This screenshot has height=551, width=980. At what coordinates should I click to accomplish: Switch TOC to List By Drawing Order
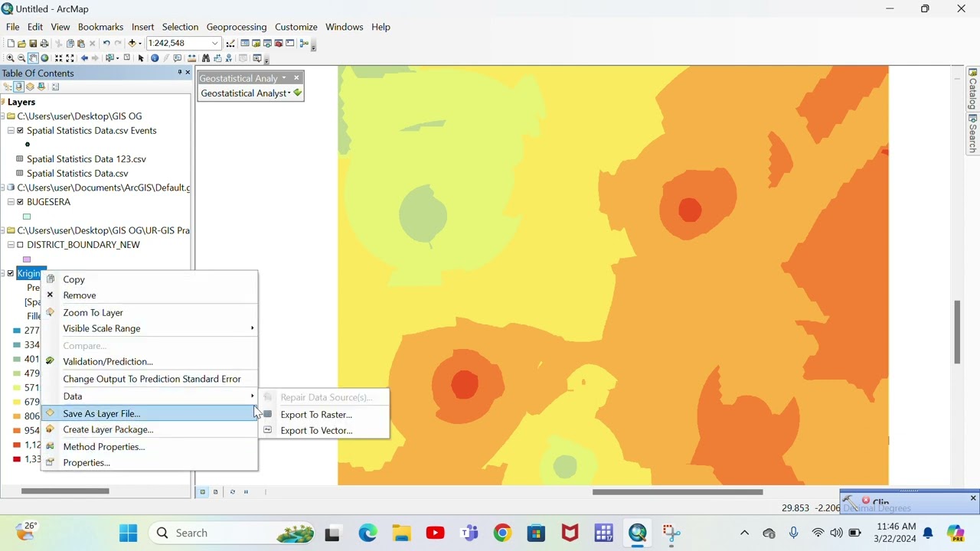point(8,86)
